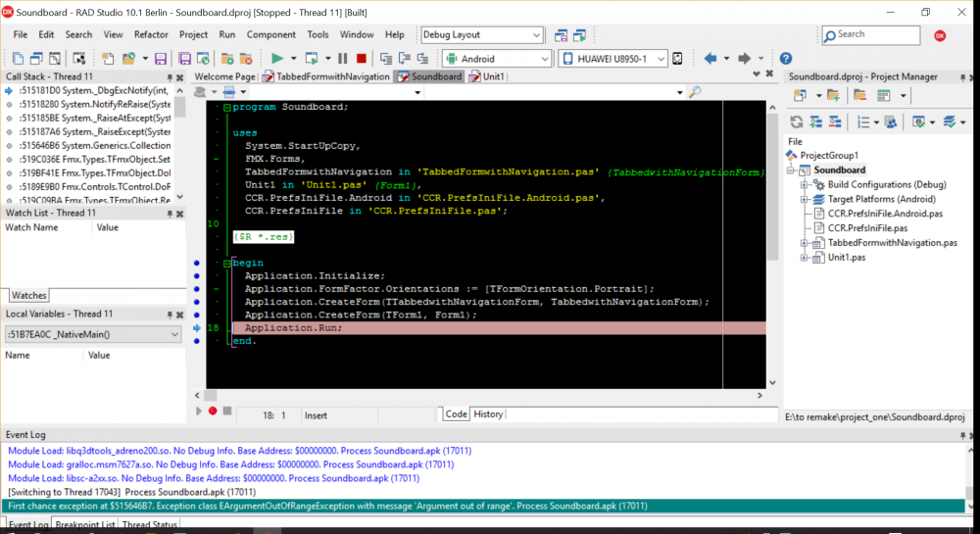Screen dimensions: 980x534
Task: Switch to TabbedFormwithNavigation editor tab
Action: tap(326, 76)
